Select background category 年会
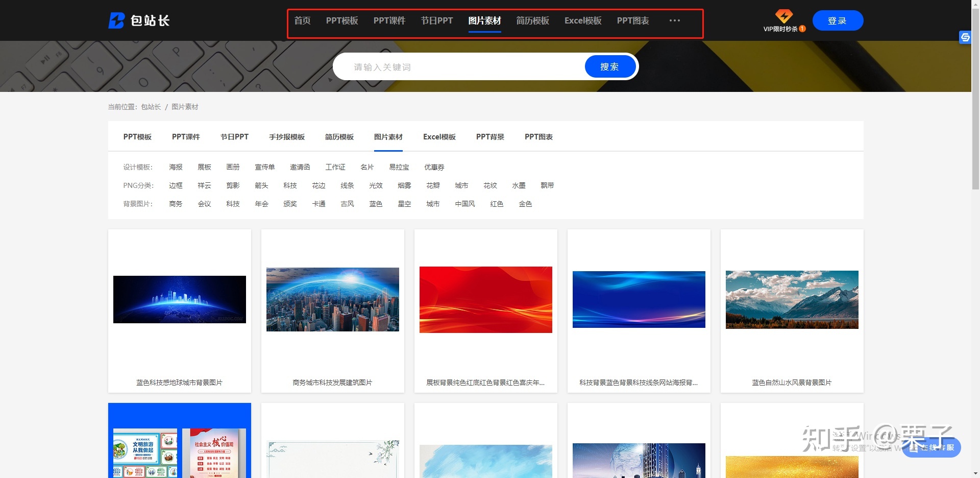 [261, 204]
